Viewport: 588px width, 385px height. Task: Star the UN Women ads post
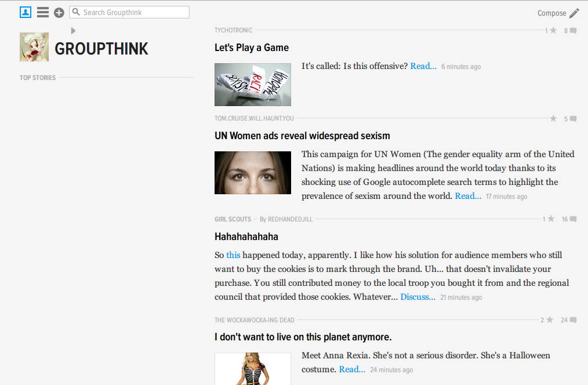click(553, 118)
